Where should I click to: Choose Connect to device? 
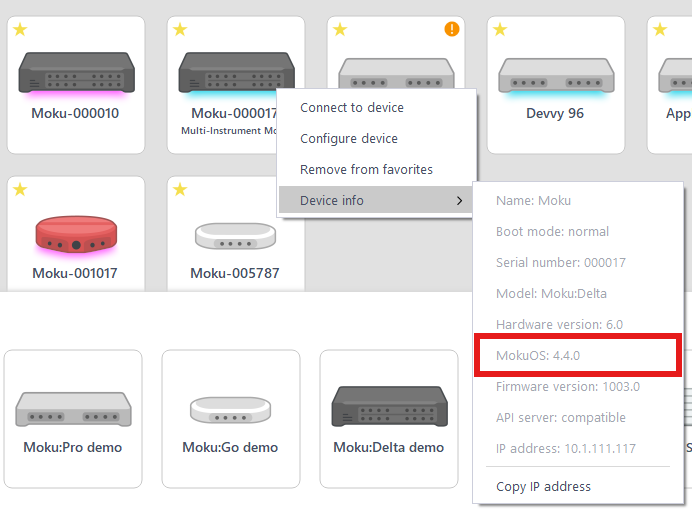coord(376,108)
